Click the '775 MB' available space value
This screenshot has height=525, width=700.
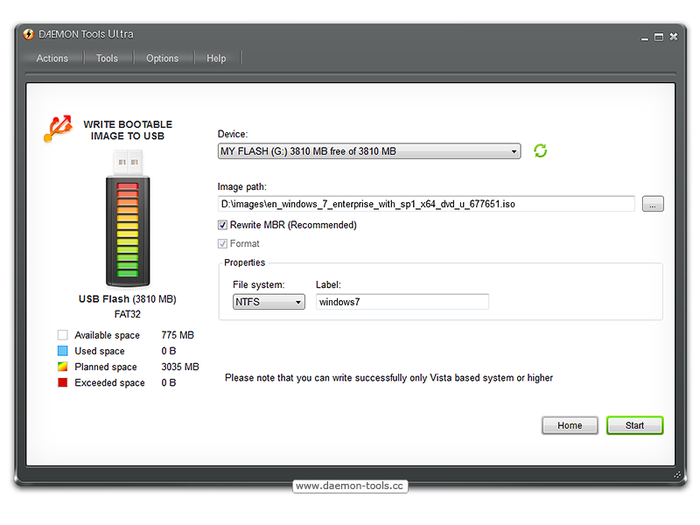178,335
